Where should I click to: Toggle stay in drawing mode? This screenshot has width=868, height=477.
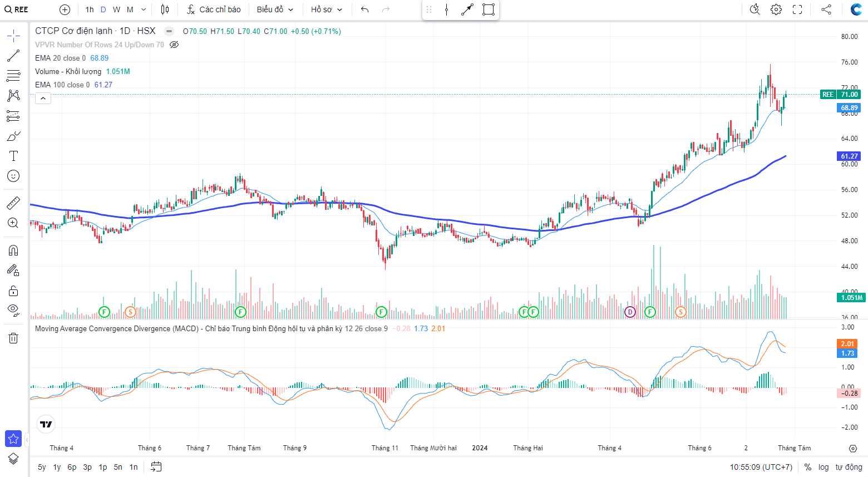click(13, 271)
